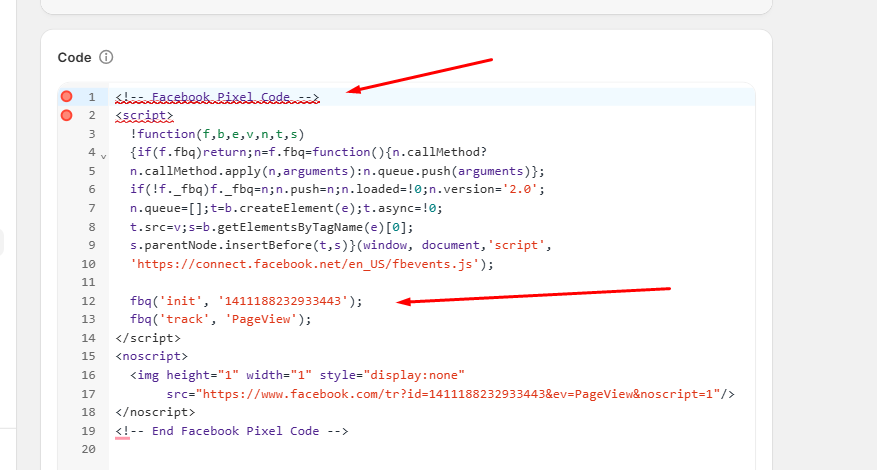Place cursor on the fbq track PageView line
Image resolution: width=877 pixels, height=470 pixels.
220,319
